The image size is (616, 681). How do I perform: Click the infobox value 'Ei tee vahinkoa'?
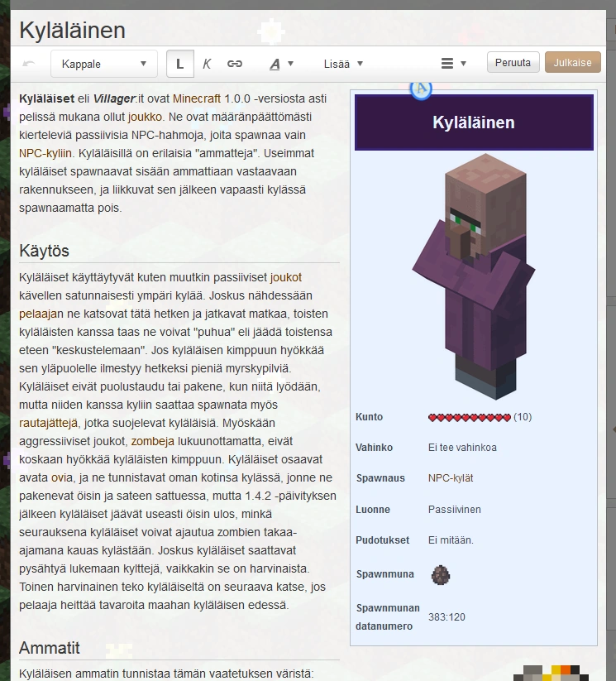click(462, 448)
